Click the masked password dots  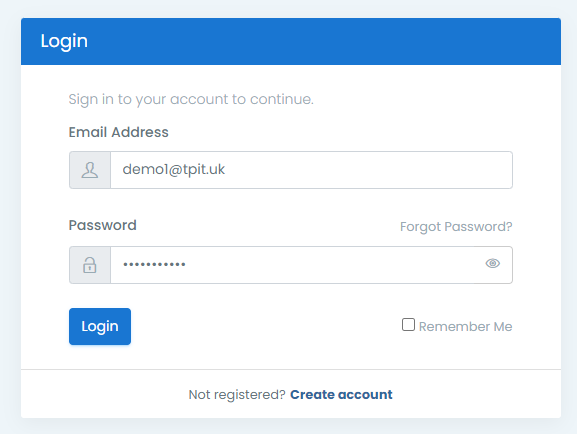click(x=154, y=264)
